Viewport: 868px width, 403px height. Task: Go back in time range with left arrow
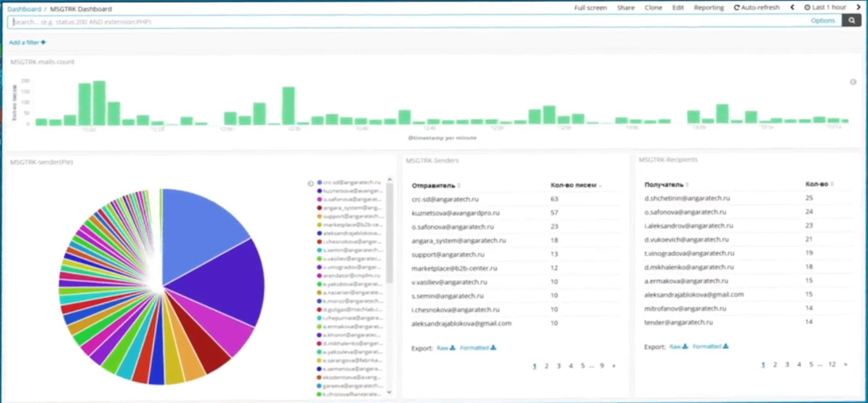click(792, 8)
